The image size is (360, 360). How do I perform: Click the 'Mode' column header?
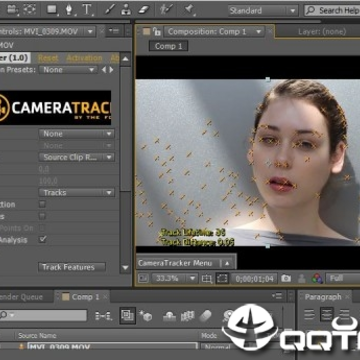click(x=209, y=335)
